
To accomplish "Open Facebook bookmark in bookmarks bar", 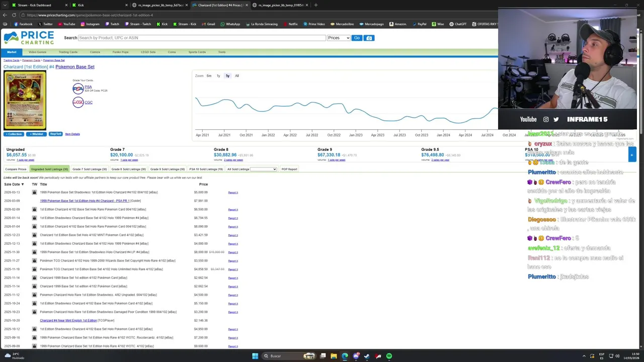I will click(23, 24).
